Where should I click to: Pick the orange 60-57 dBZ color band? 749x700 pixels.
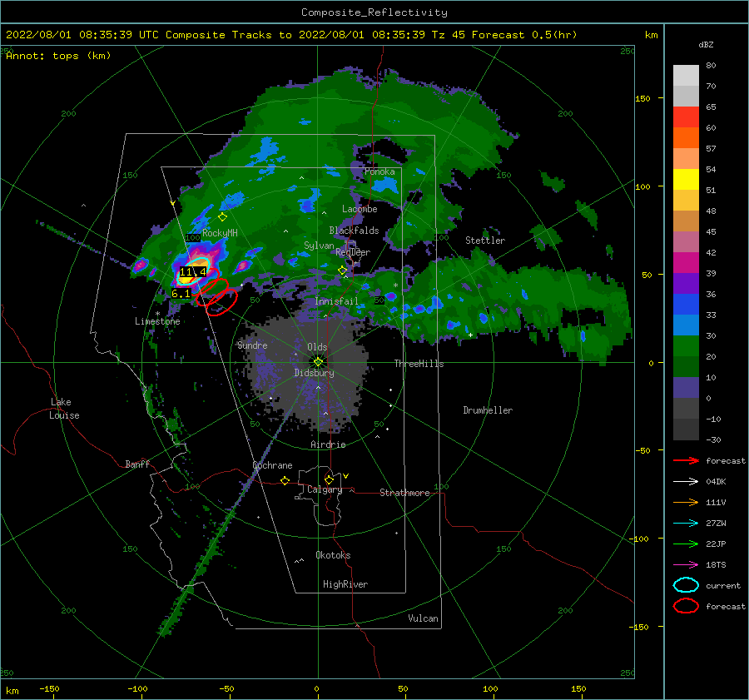(x=686, y=138)
